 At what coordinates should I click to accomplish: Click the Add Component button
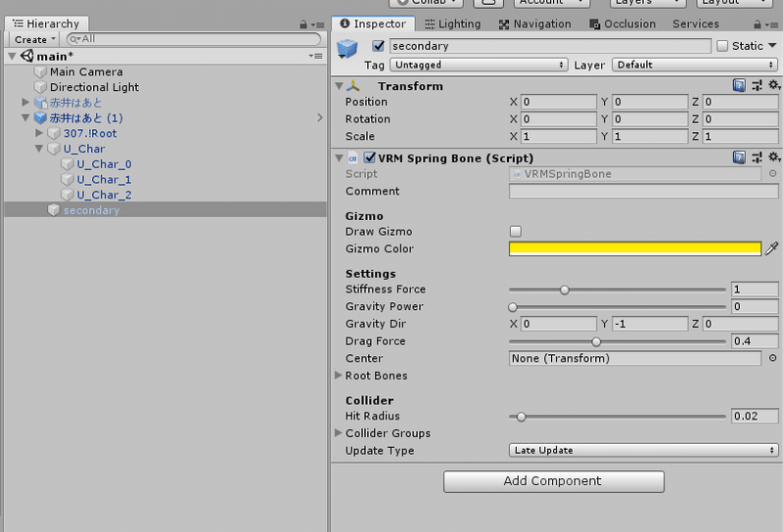click(x=553, y=481)
